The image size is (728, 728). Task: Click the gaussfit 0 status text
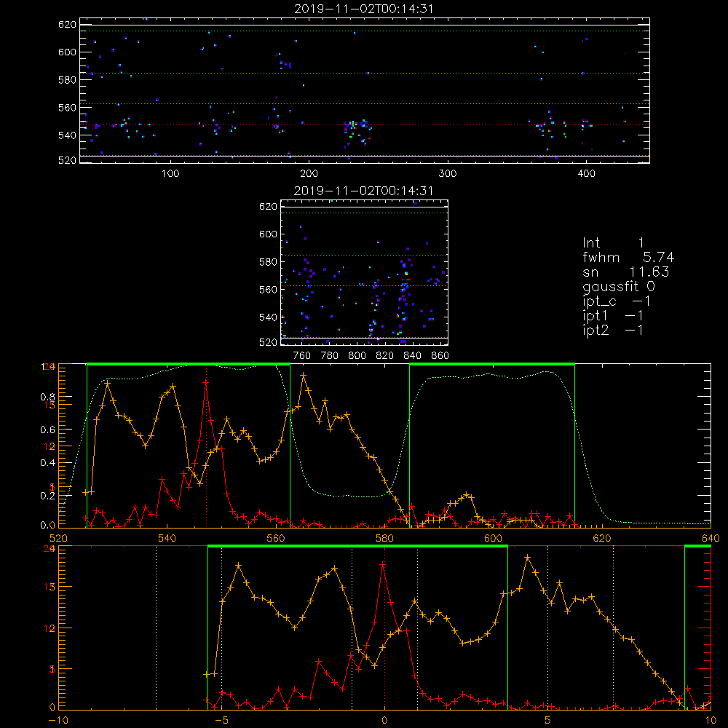(x=618, y=286)
